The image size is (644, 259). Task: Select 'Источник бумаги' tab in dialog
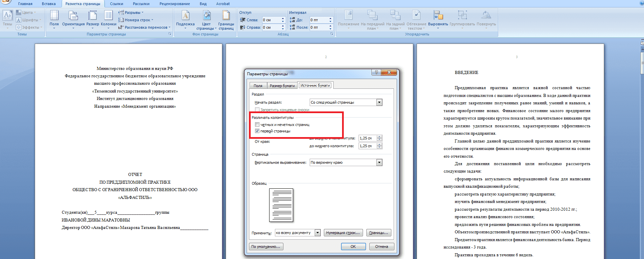315,85
